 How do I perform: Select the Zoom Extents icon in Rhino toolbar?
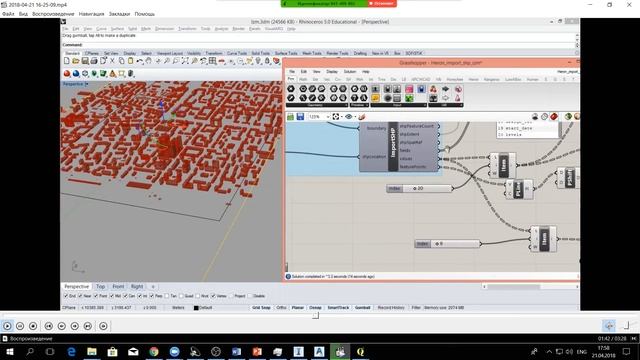coord(185,61)
